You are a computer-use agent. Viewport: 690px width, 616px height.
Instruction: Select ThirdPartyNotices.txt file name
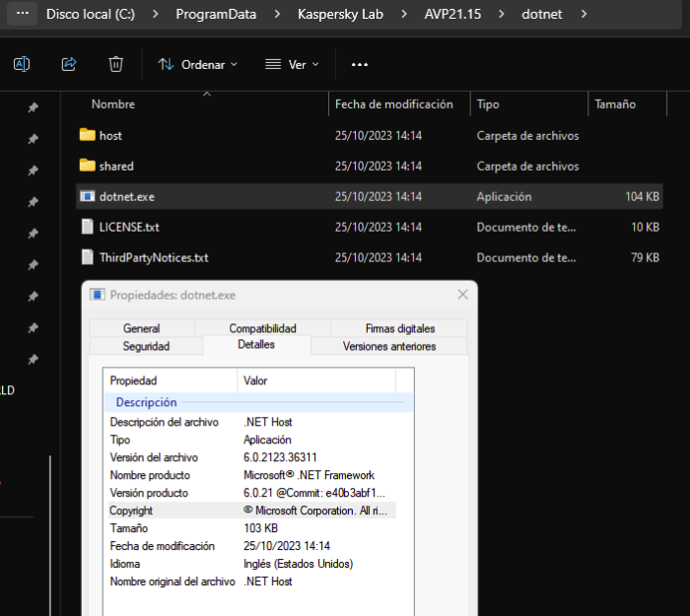pos(154,257)
